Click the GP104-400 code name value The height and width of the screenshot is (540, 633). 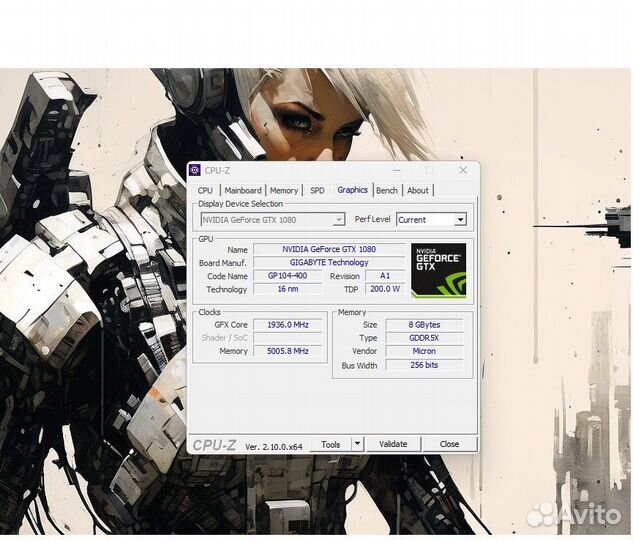(x=287, y=276)
